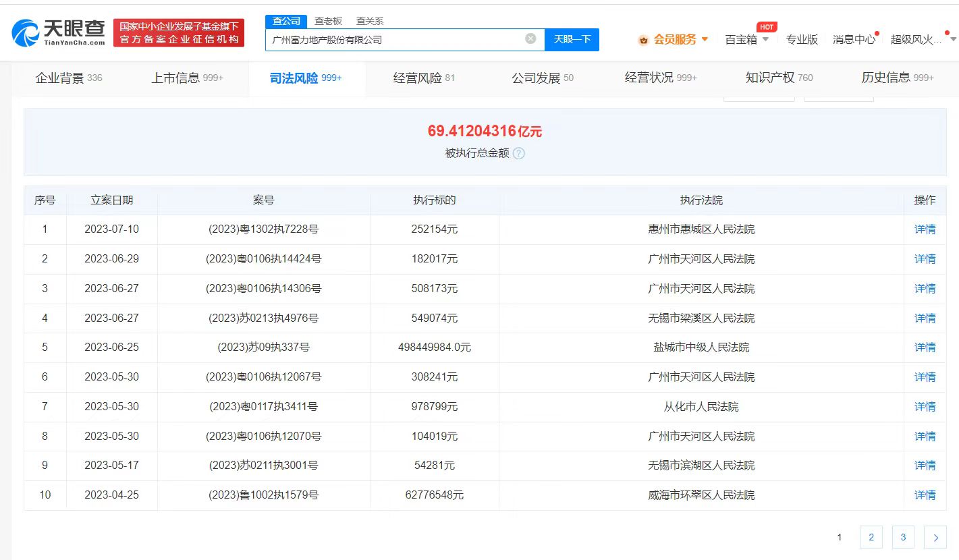Click the 会员服务 label
Screen dimensions: 959x560
point(675,40)
